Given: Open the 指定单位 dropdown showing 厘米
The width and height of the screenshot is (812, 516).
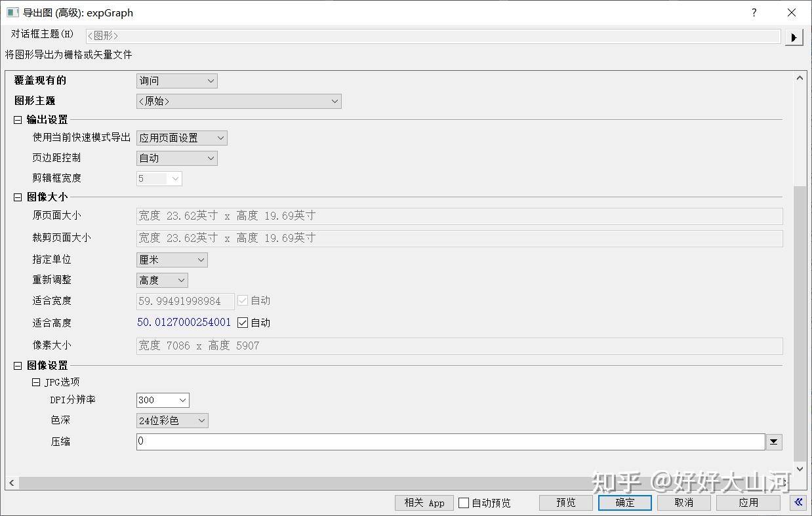Looking at the screenshot, I should coord(200,260).
